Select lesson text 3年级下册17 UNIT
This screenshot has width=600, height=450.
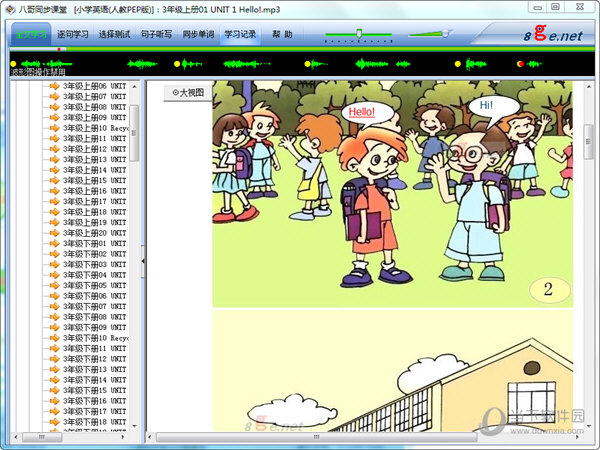95,411
